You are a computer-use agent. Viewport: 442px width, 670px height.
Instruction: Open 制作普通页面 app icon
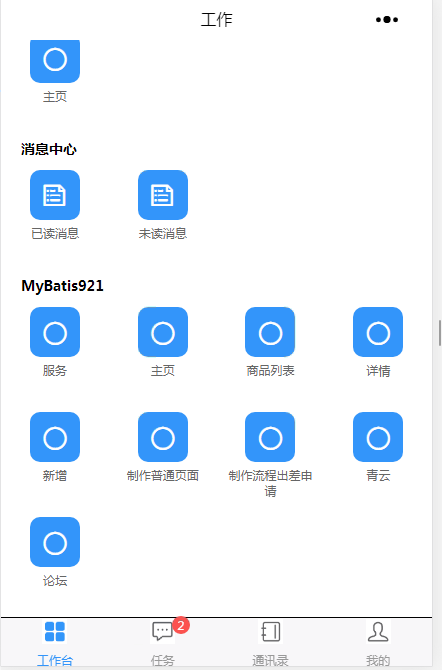coord(163,437)
